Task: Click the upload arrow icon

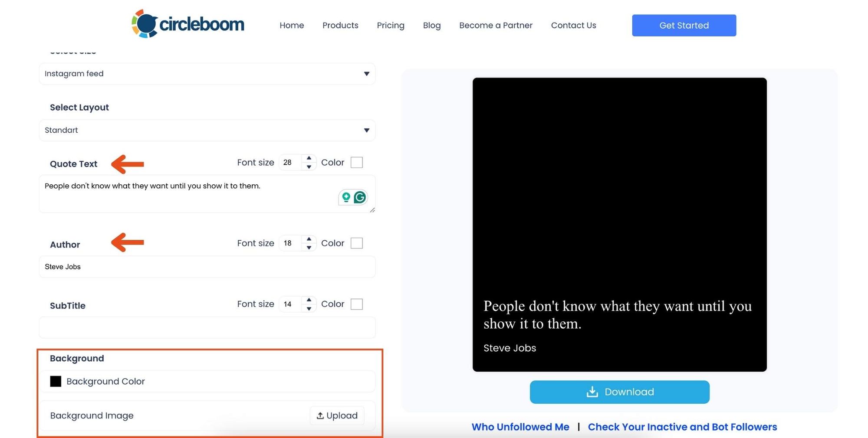Action: click(320, 415)
